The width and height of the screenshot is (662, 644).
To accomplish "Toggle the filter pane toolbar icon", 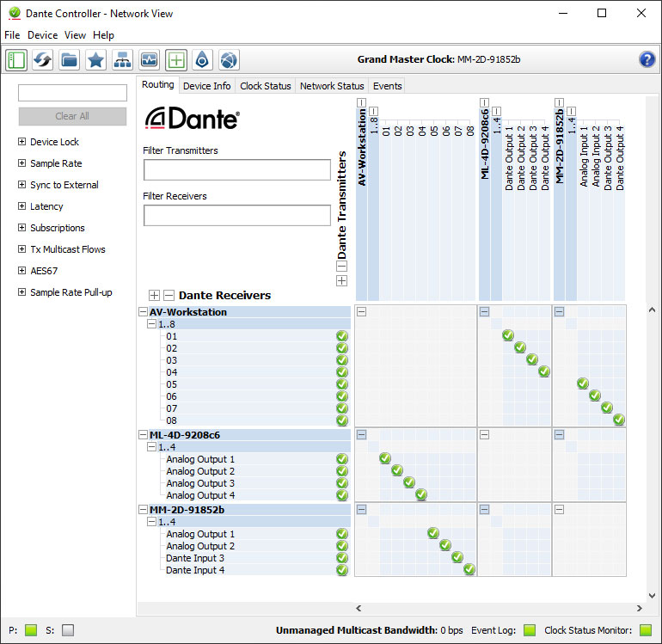I will click(16, 60).
